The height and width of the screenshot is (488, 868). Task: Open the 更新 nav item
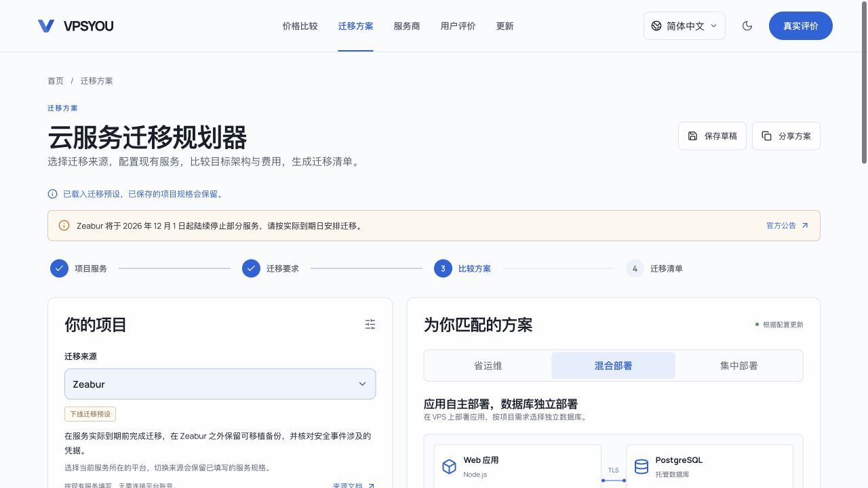click(x=505, y=26)
